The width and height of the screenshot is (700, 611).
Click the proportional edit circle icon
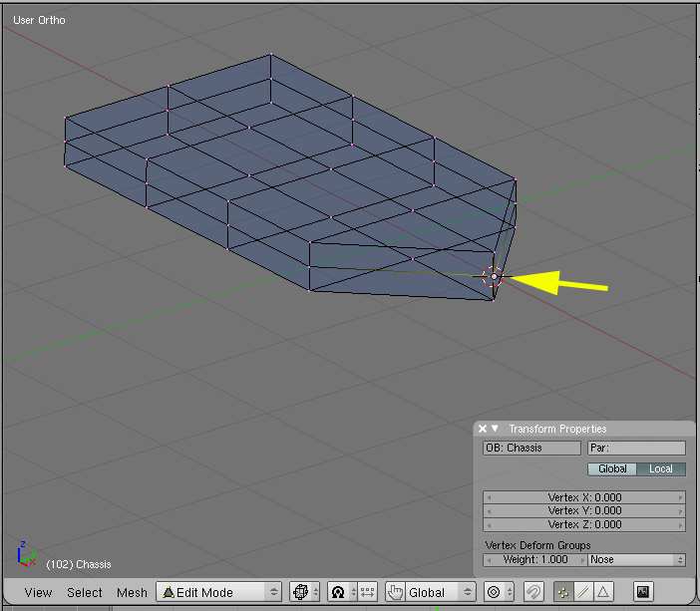[x=494, y=592]
